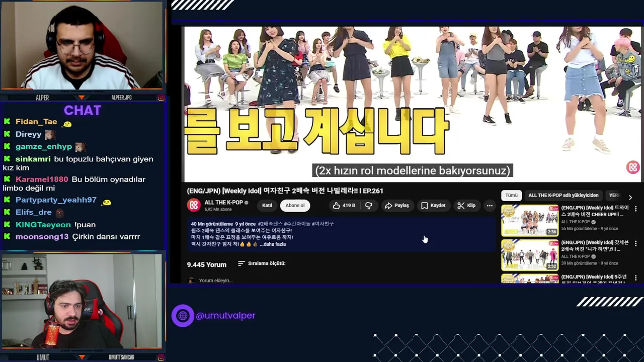Open the three-dot more actions menu beside Klip
This screenshot has height=362, width=644.
490,206
